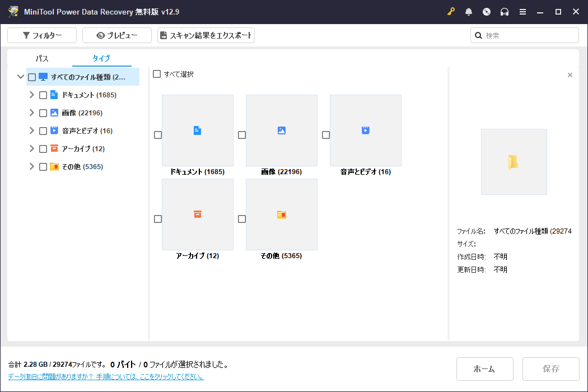Viewport: 588px width, 392px height.
Task: Tick the ドキュメント checkbox in the tree
Action: click(43, 95)
